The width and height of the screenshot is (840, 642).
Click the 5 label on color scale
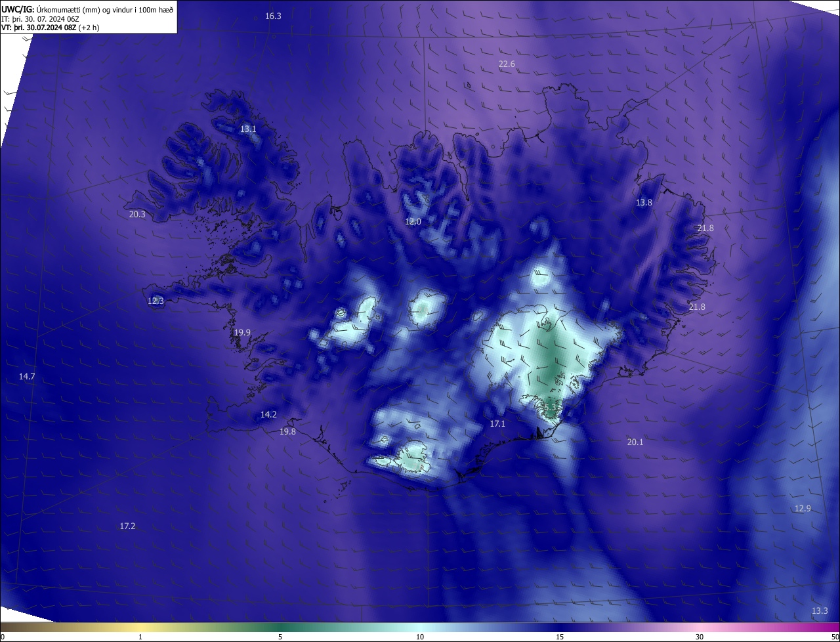[x=280, y=637]
